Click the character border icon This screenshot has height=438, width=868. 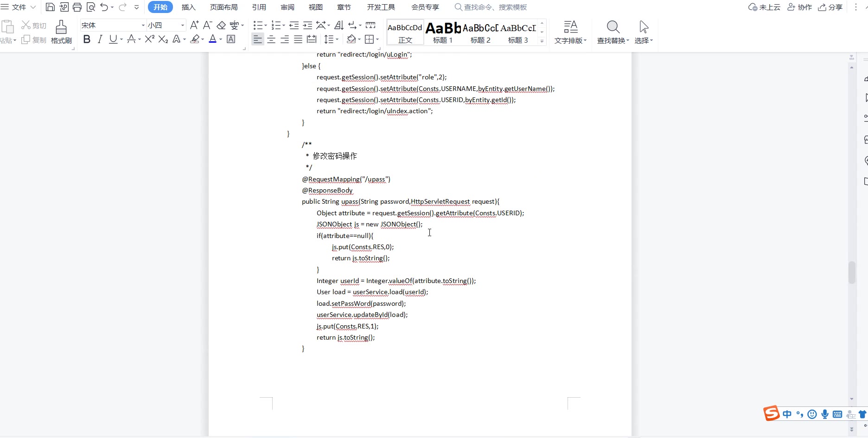tap(231, 39)
